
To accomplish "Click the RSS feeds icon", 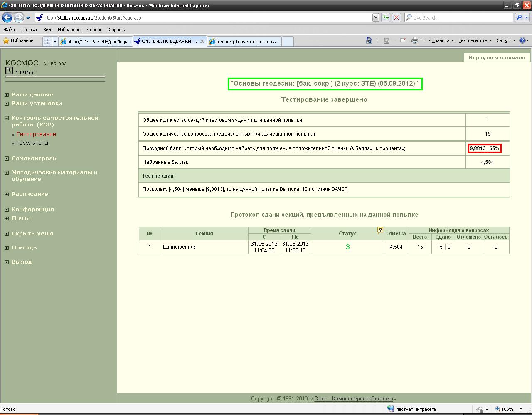I will (x=387, y=40).
